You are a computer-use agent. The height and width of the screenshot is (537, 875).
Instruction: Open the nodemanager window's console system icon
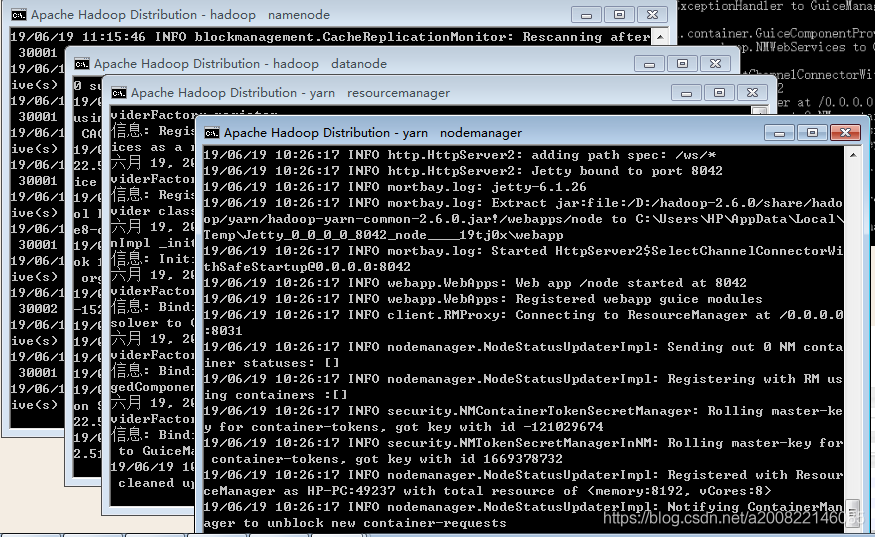[212, 133]
